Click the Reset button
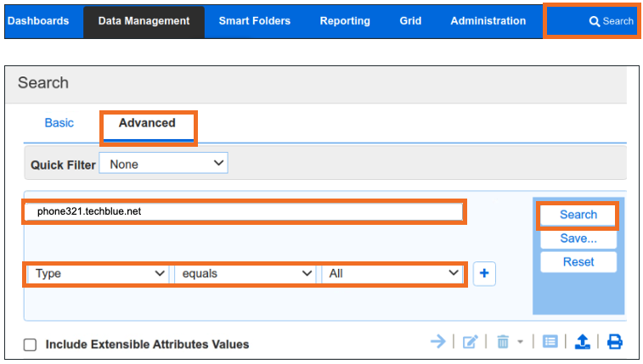This screenshot has height=364, width=643. point(578,262)
